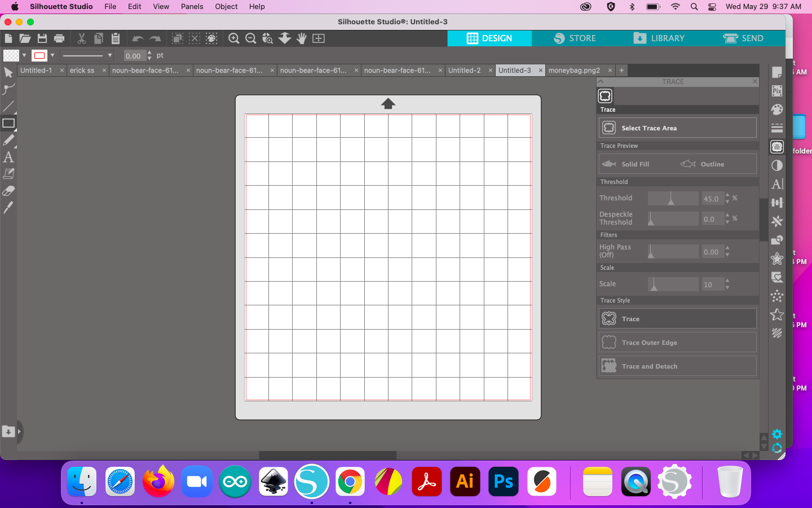Viewport: 812px width, 508px height.
Task: Open the Replicate panel icon
Action: [777, 221]
